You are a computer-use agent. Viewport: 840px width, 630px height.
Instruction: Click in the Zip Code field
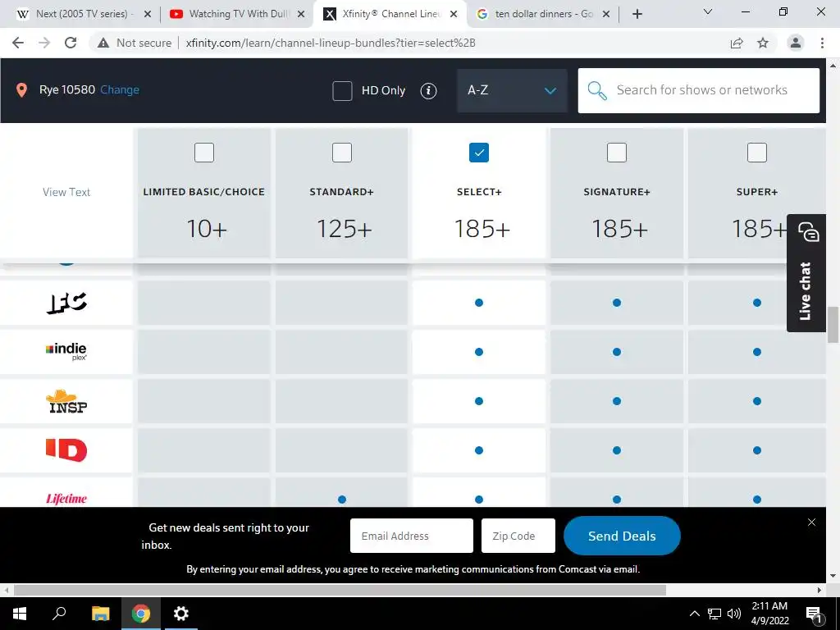[x=518, y=536]
